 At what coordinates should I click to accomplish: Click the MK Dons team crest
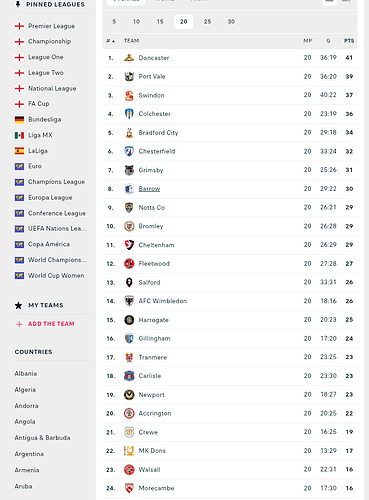129,451
